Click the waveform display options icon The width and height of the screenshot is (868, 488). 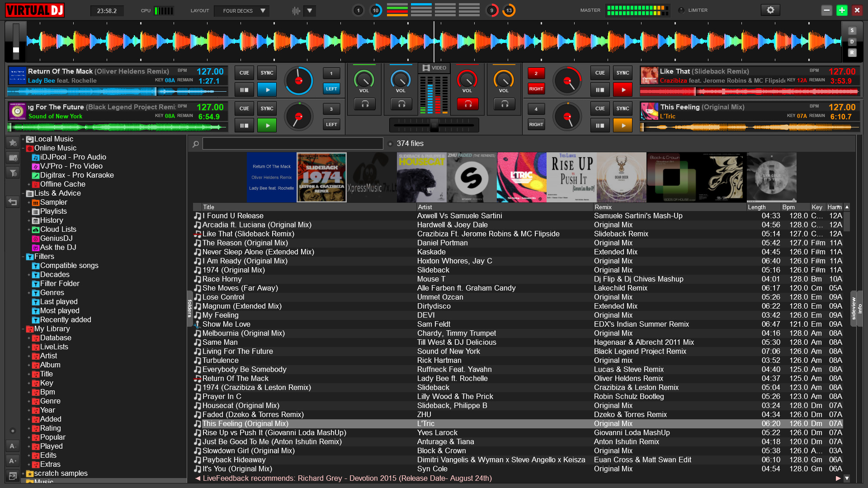tap(296, 10)
